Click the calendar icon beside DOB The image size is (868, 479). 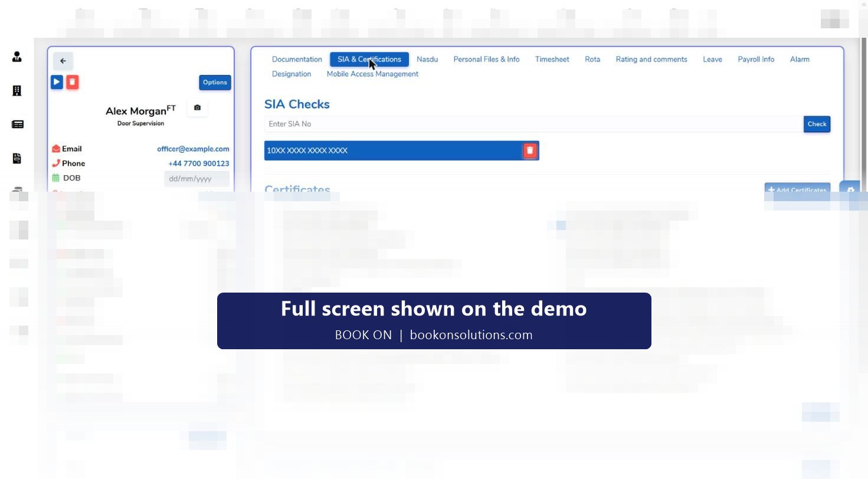click(x=56, y=178)
